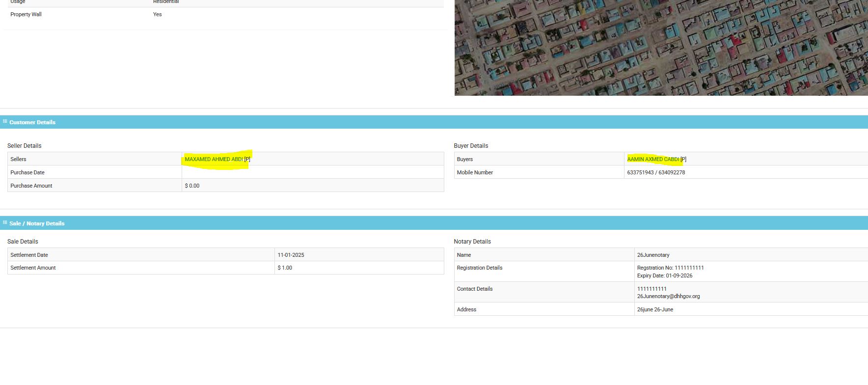868x385 pixels.
Task: Click the notary Address label
Action: 466,309
